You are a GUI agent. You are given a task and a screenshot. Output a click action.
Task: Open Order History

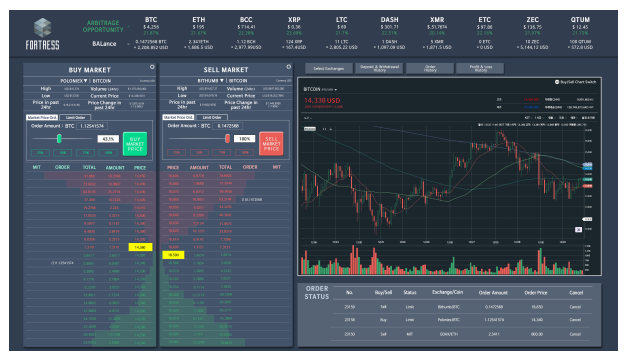click(430, 69)
